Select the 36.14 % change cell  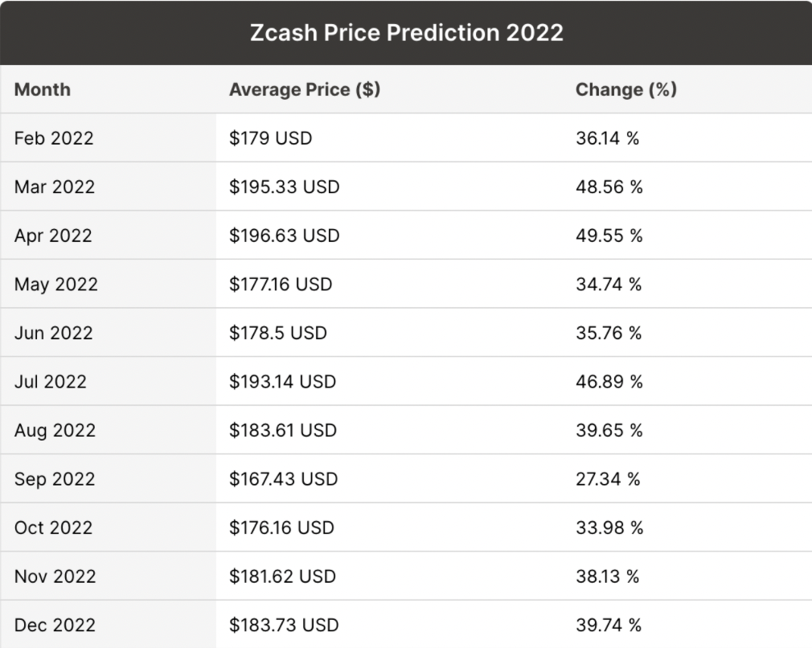point(607,138)
